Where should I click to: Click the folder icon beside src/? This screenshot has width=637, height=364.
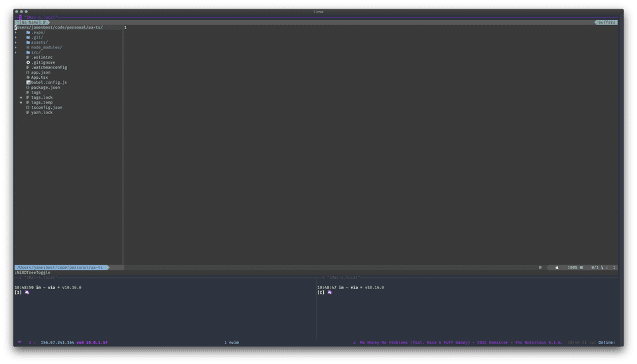click(28, 52)
